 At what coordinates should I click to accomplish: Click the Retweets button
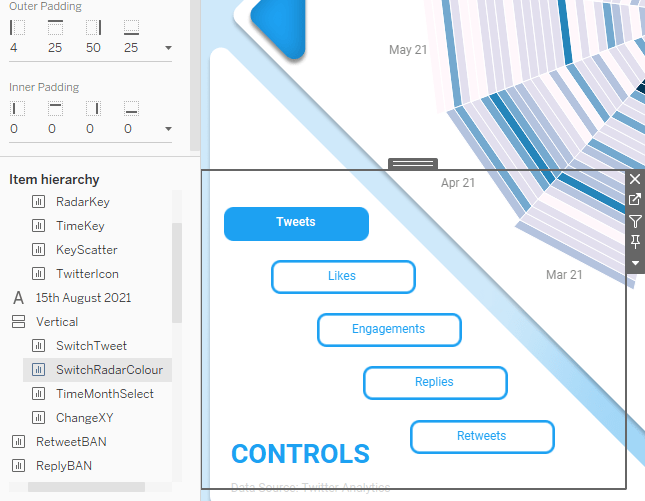[x=481, y=436]
